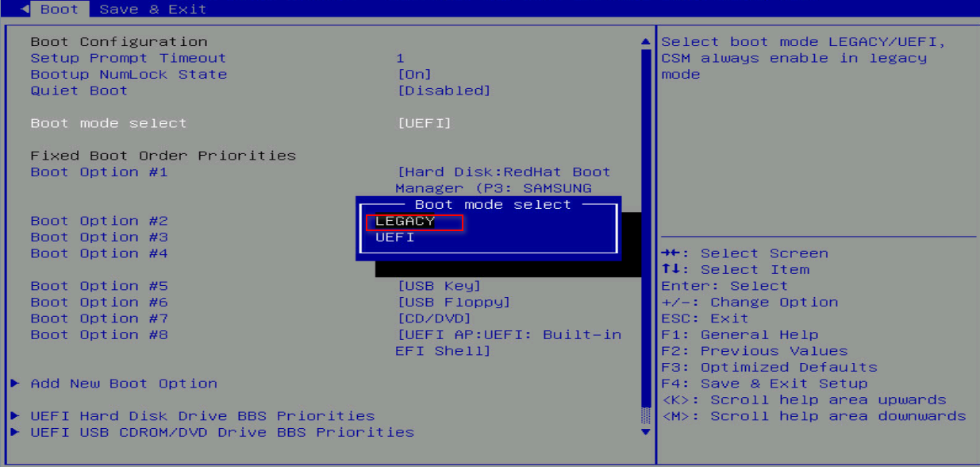Click the +/-: Change Option hint
This screenshot has width=980, height=467.
tap(750, 303)
